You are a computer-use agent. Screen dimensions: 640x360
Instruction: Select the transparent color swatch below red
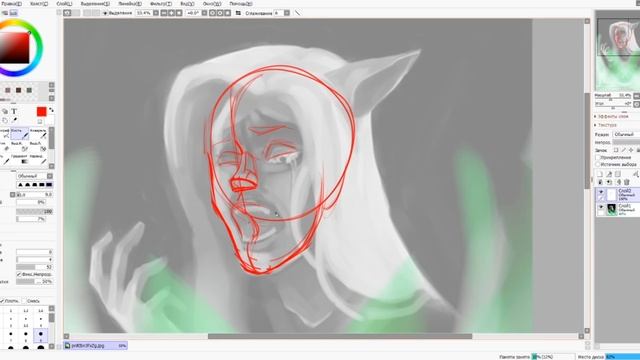tap(40, 121)
